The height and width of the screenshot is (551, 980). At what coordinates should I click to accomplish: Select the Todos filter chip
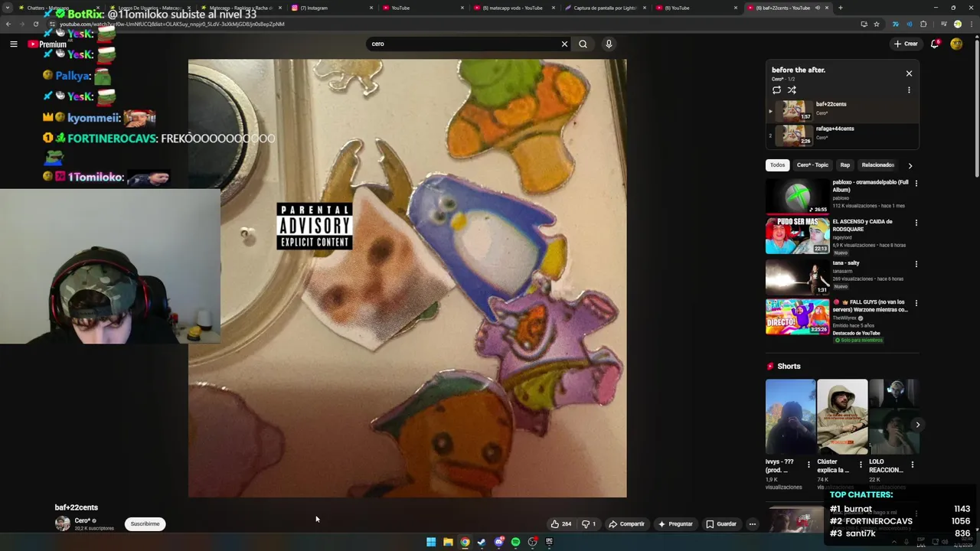(x=777, y=165)
